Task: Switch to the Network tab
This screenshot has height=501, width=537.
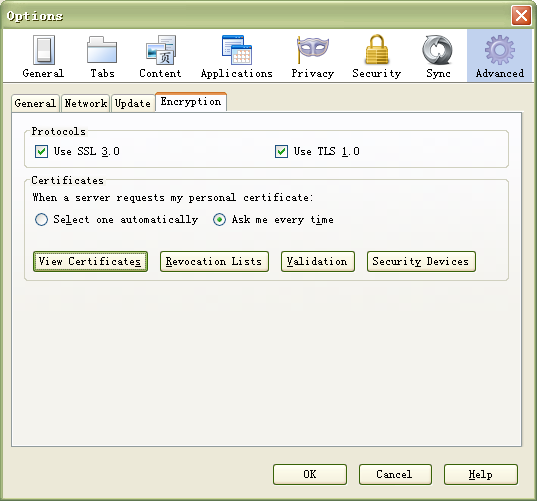Action: [86, 103]
